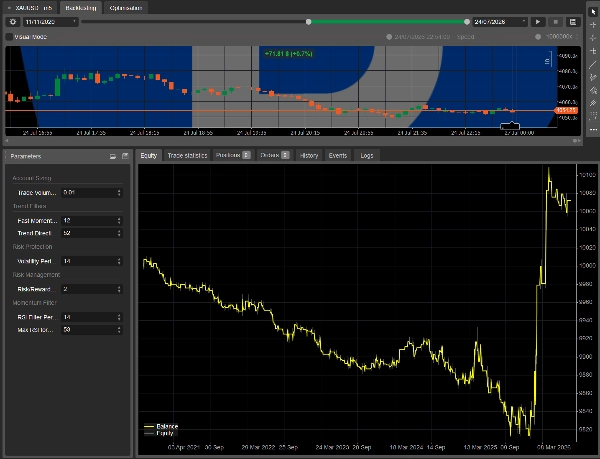
Task: Select the trend line tool
Action: click(x=593, y=64)
